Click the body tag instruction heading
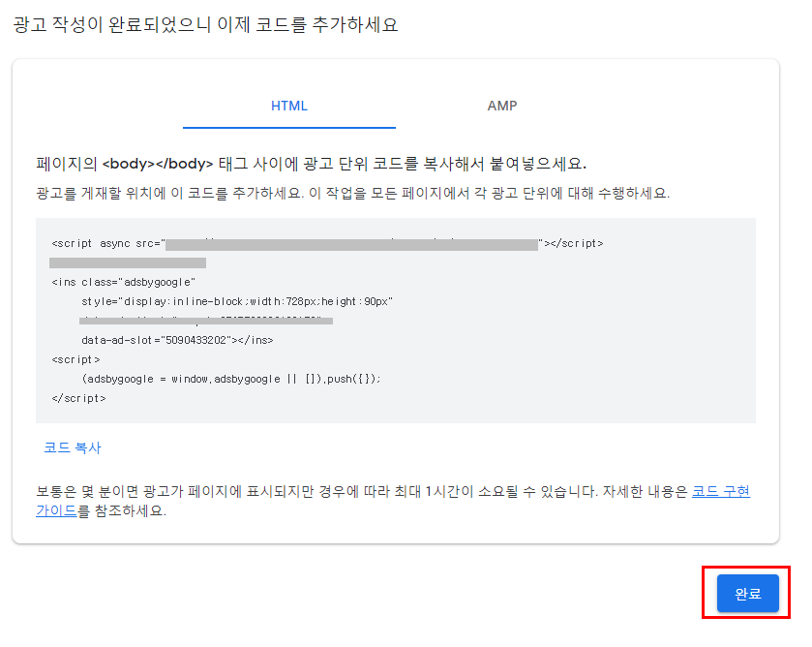The image size is (812, 647). (312, 164)
